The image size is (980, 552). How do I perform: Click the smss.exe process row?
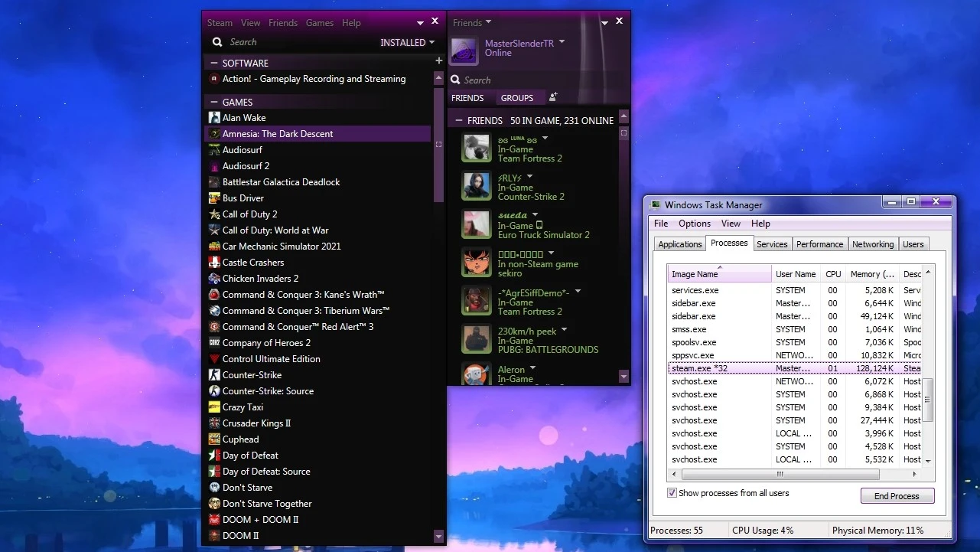[x=795, y=329]
